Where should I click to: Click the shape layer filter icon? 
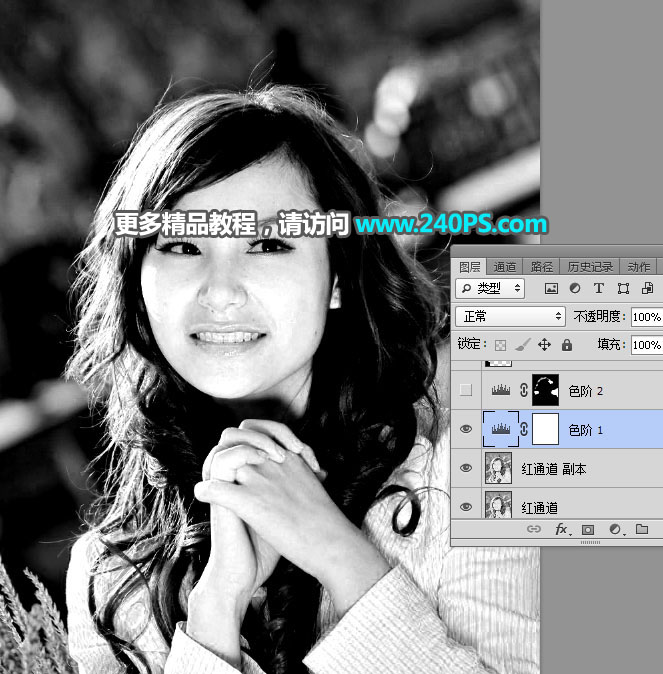coord(623,288)
